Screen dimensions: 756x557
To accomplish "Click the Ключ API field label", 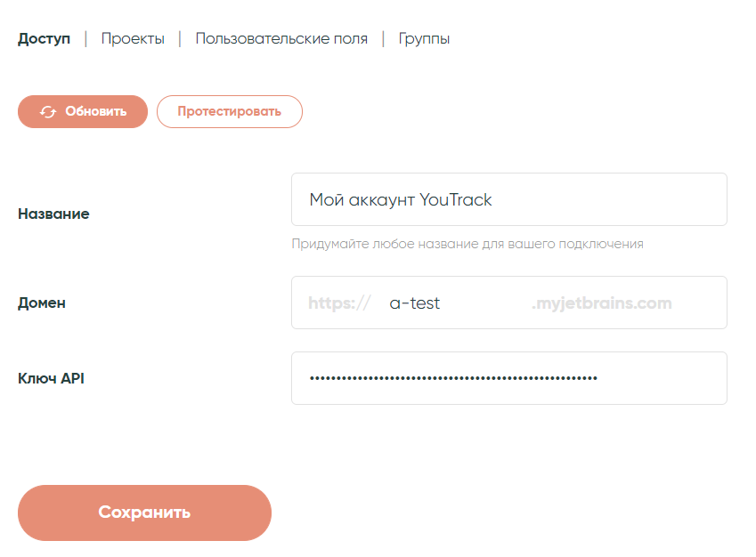I will (x=51, y=378).
